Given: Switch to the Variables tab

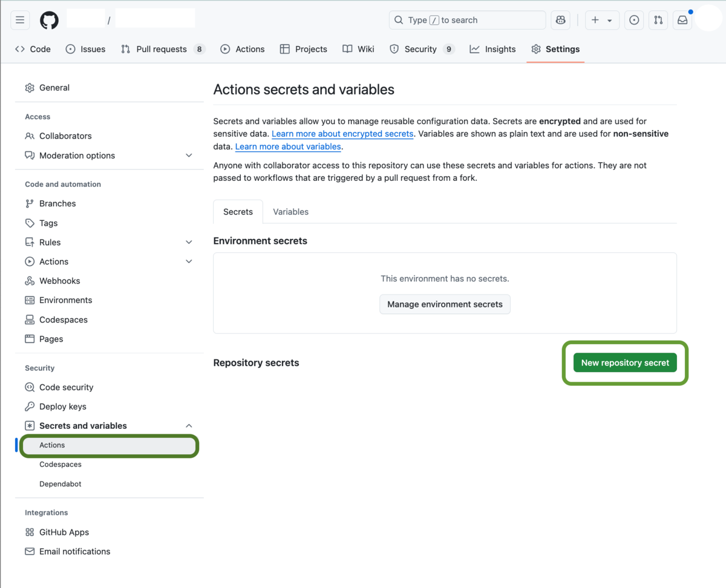Looking at the screenshot, I should (290, 212).
